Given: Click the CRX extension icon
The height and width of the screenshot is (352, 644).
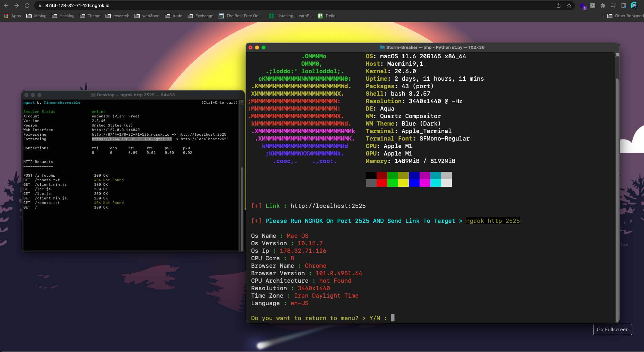Looking at the screenshot, I should click(593, 6).
